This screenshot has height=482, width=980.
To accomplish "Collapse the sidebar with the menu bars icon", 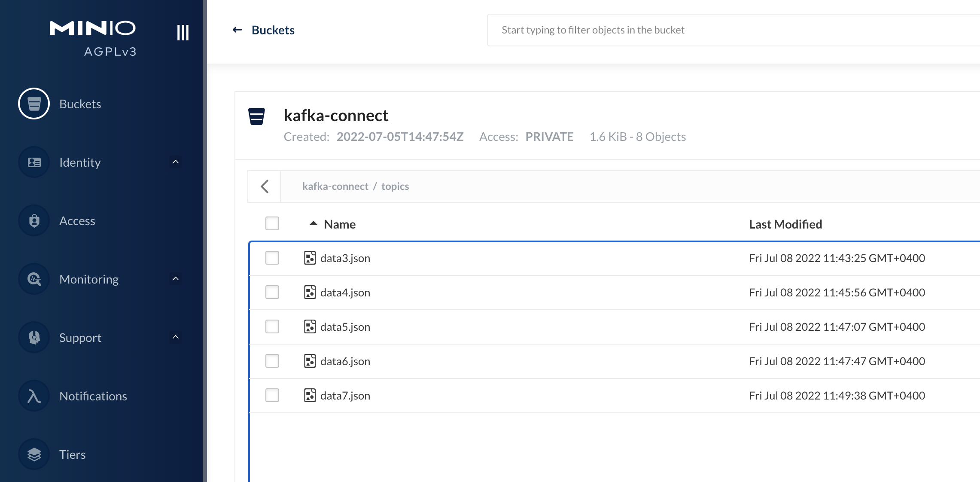I will pyautogui.click(x=183, y=33).
